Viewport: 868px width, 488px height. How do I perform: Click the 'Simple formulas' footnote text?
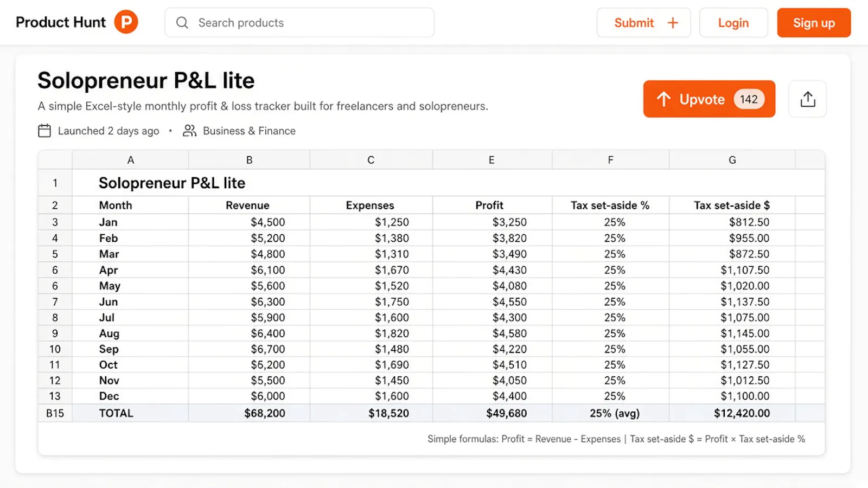[616, 439]
